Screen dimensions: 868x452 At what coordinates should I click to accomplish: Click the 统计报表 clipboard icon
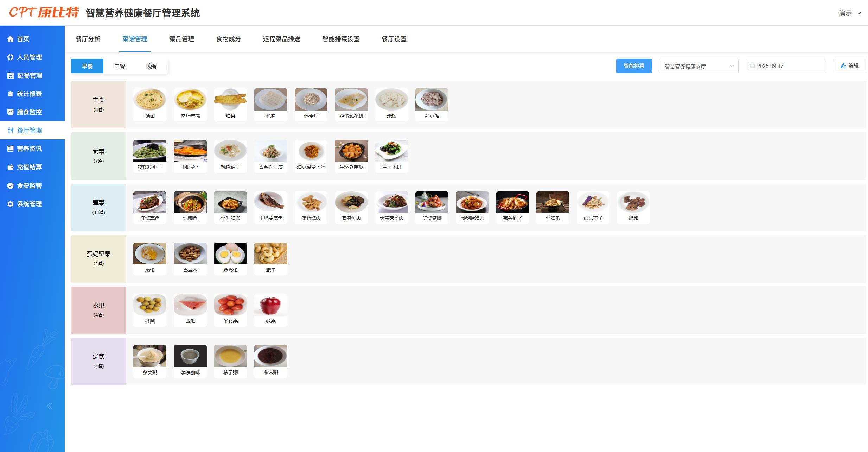pos(11,94)
